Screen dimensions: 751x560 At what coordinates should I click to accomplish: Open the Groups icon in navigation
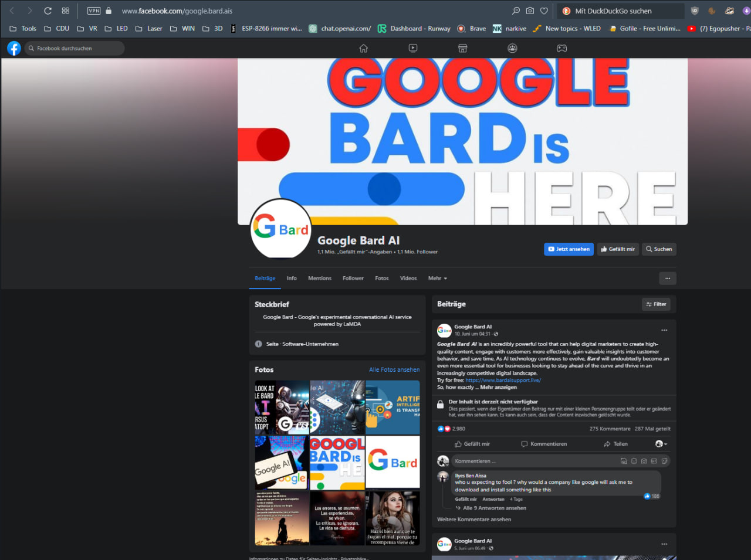[x=512, y=48]
